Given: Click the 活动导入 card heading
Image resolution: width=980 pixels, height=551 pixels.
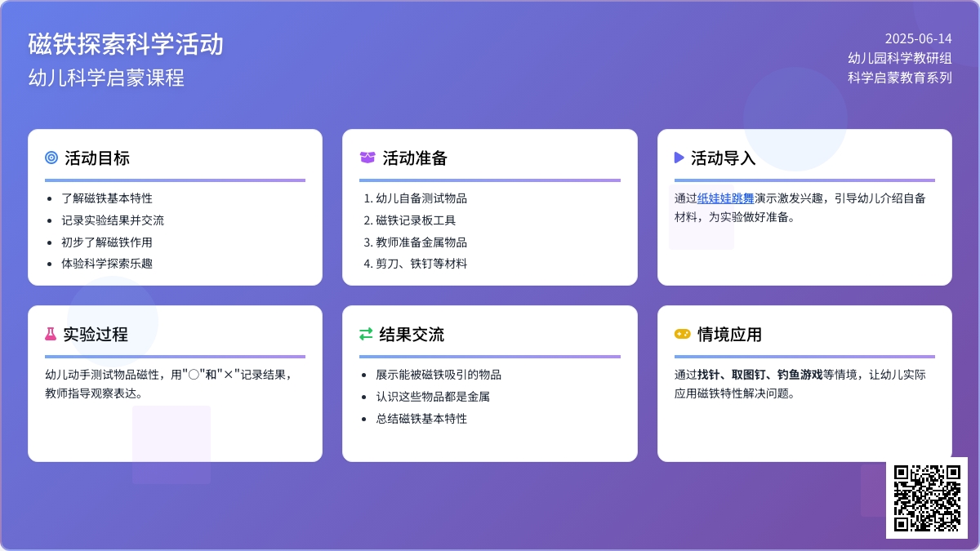Looking at the screenshot, I should [724, 158].
